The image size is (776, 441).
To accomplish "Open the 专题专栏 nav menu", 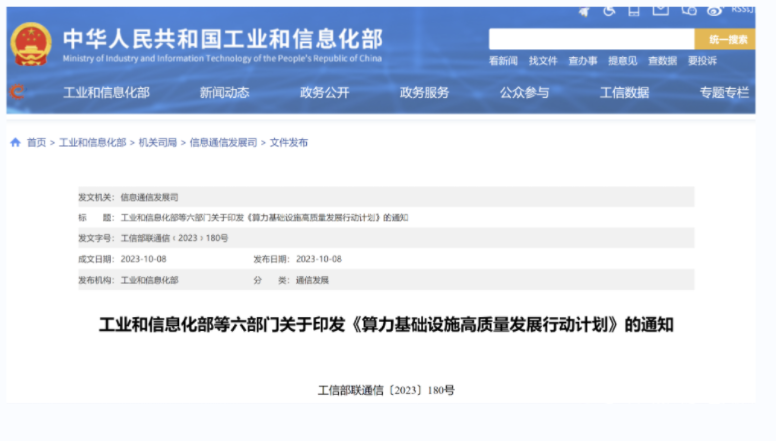I will pos(724,93).
